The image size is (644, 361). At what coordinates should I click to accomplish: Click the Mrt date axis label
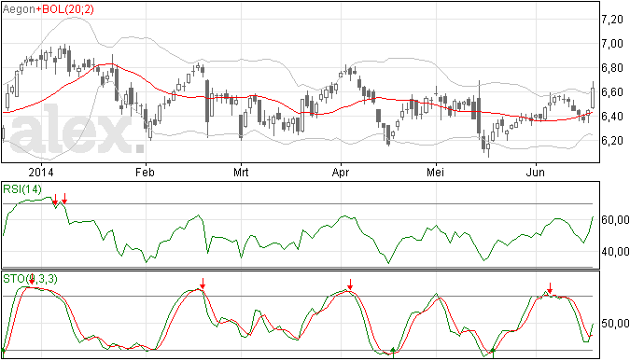(241, 172)
